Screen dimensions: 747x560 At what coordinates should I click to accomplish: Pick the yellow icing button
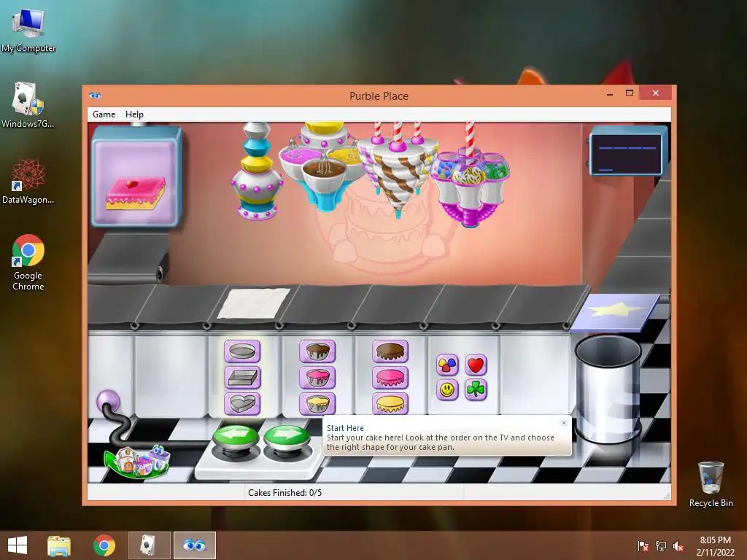[x=390, y=403]
